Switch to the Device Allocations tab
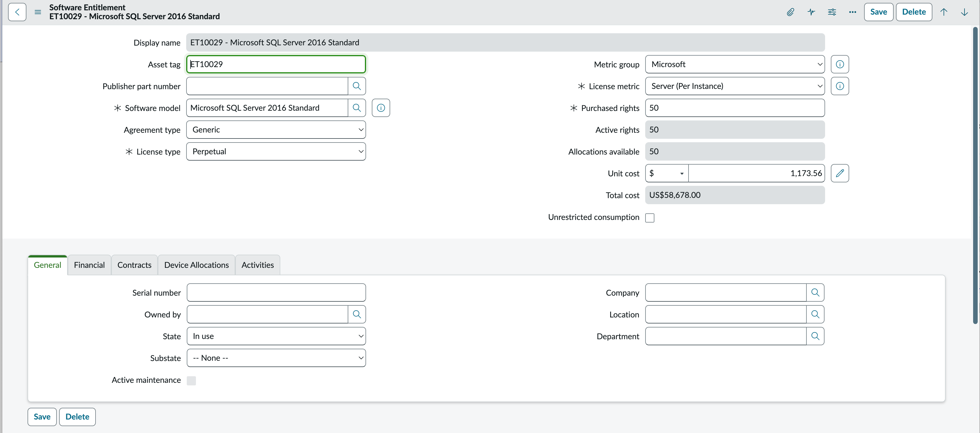 (196, 265)
